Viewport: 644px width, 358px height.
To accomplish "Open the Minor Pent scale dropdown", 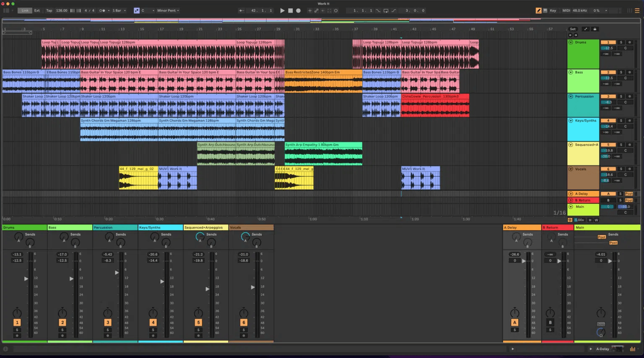I will click(x=168, y=10).
